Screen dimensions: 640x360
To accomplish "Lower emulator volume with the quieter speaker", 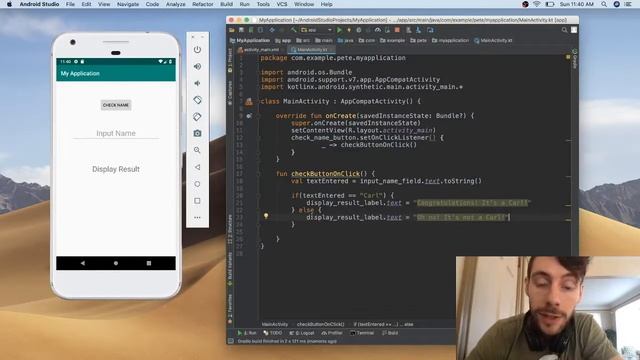I will click(198, 83).
